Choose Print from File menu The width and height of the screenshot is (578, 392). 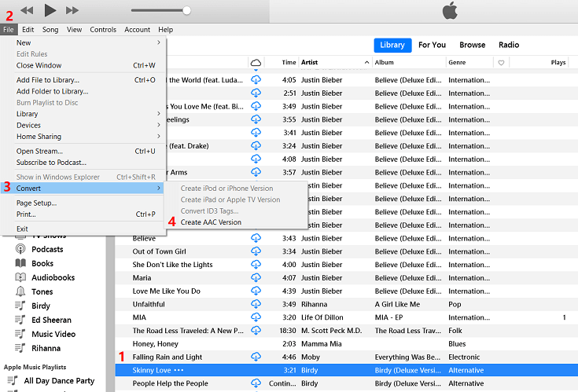tap(83, 214)
